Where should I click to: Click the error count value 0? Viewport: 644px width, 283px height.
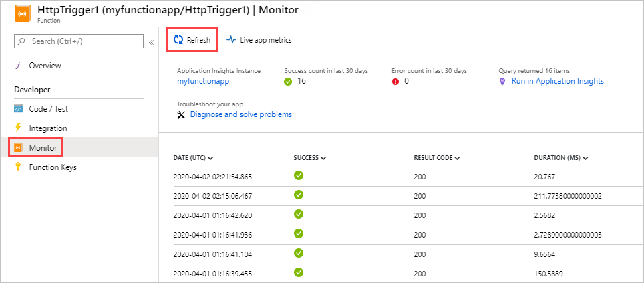(406, 81)
